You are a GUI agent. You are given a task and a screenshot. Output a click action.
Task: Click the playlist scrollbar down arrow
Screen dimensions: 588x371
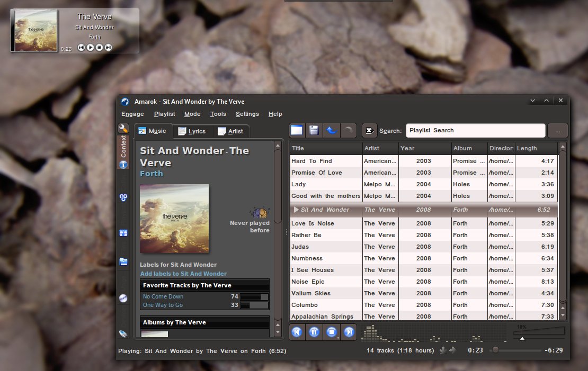[563, 315]
